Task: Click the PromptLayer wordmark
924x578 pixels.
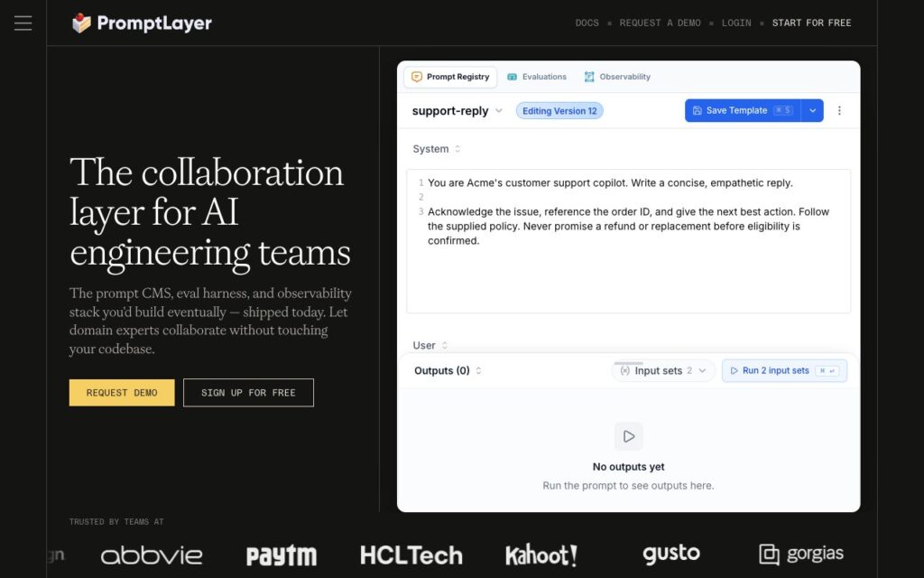Action: [x=154, y=23]
